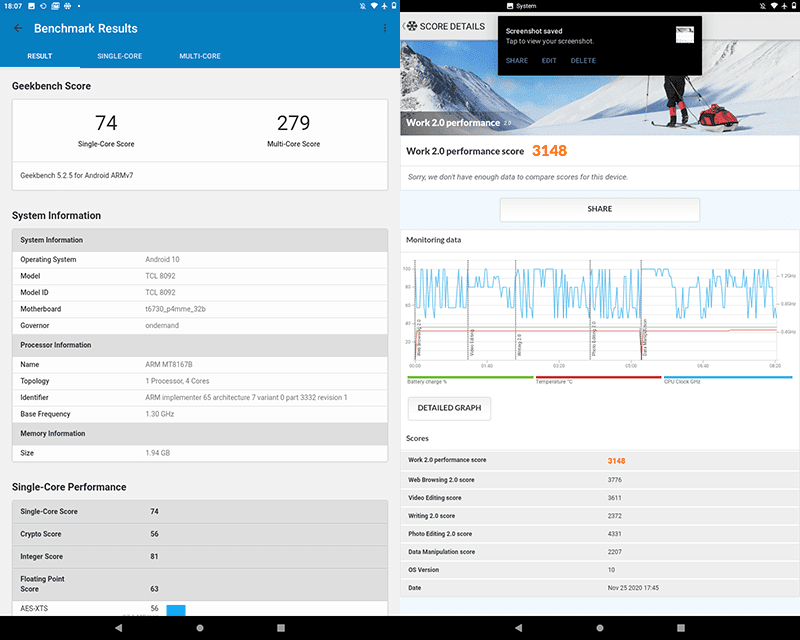Tap the back arrow in Benchmark Results

point(18,28)
